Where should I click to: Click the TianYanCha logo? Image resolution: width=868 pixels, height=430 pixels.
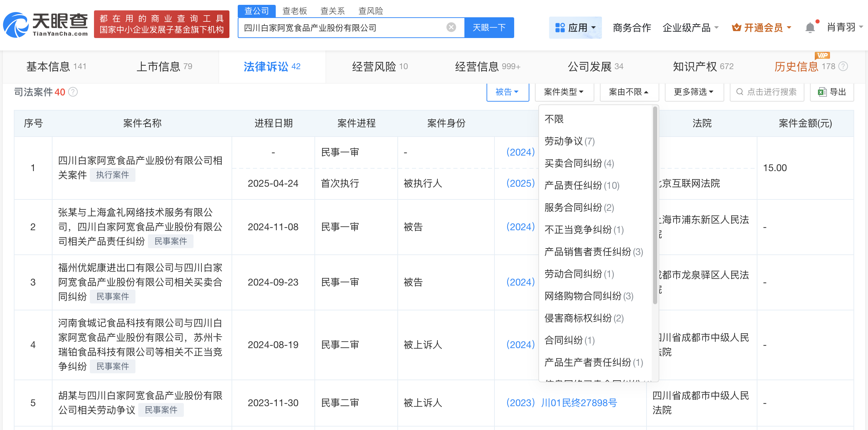coord(46,25)
